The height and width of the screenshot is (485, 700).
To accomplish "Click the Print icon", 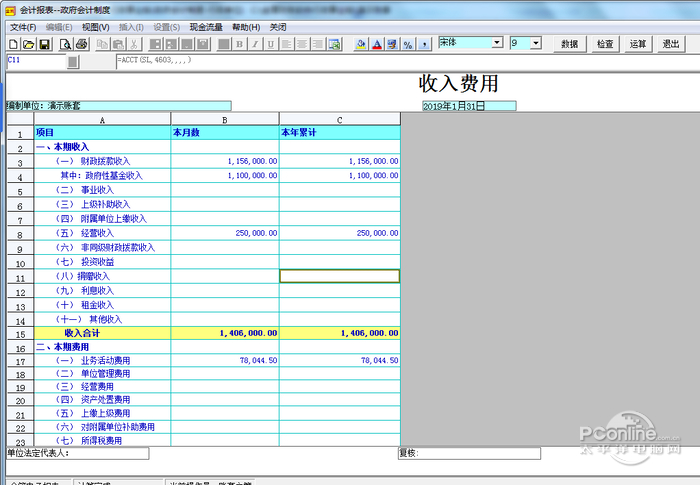I will (82, 44).
